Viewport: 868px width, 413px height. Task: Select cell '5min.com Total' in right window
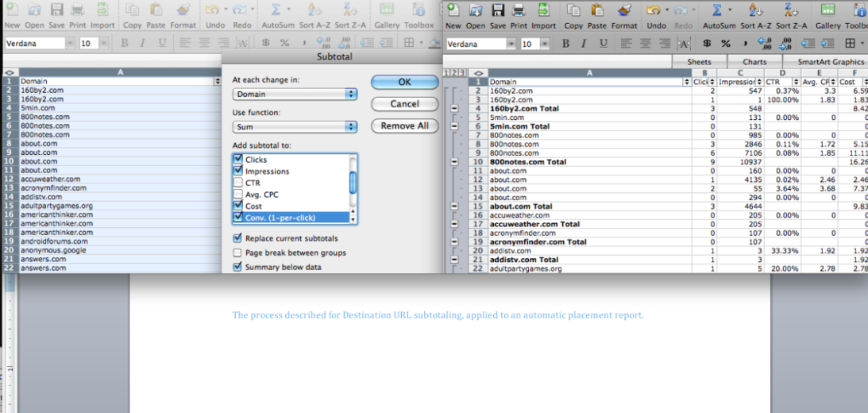tap(589, 126)
